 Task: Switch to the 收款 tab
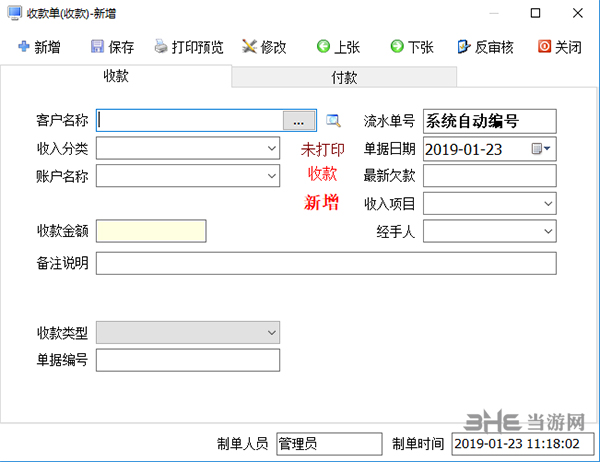[x=116, y=76]
